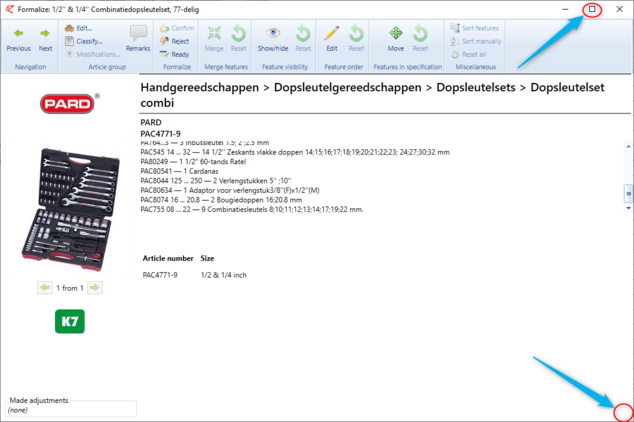Click the green K7 badge
634x422 pixels.
(70, 321)
